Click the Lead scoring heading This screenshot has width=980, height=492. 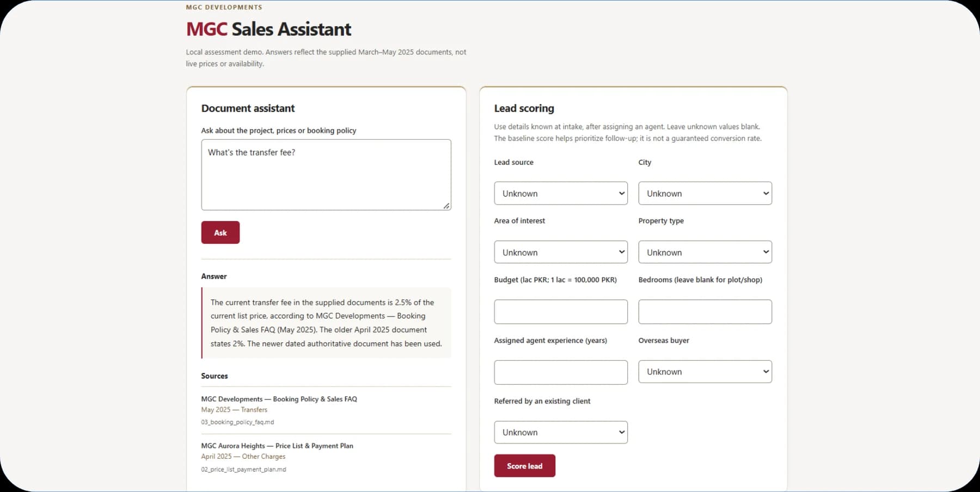[524, 108]
